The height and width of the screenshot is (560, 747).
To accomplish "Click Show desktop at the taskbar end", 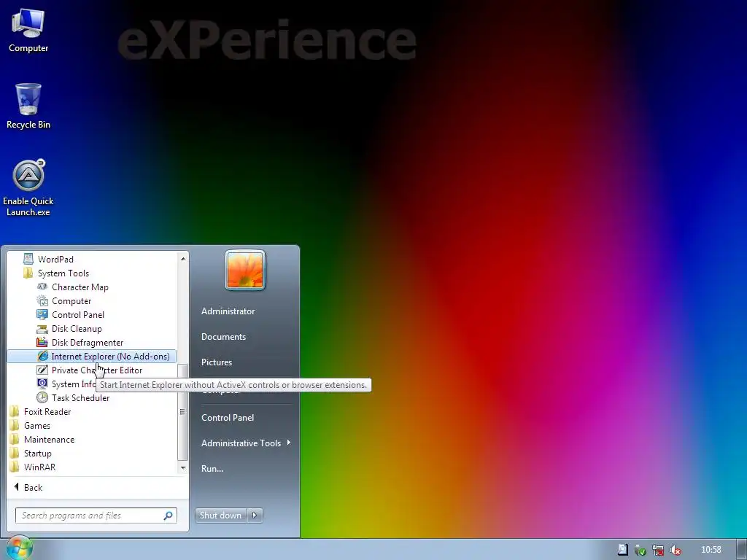I will 742,550.
